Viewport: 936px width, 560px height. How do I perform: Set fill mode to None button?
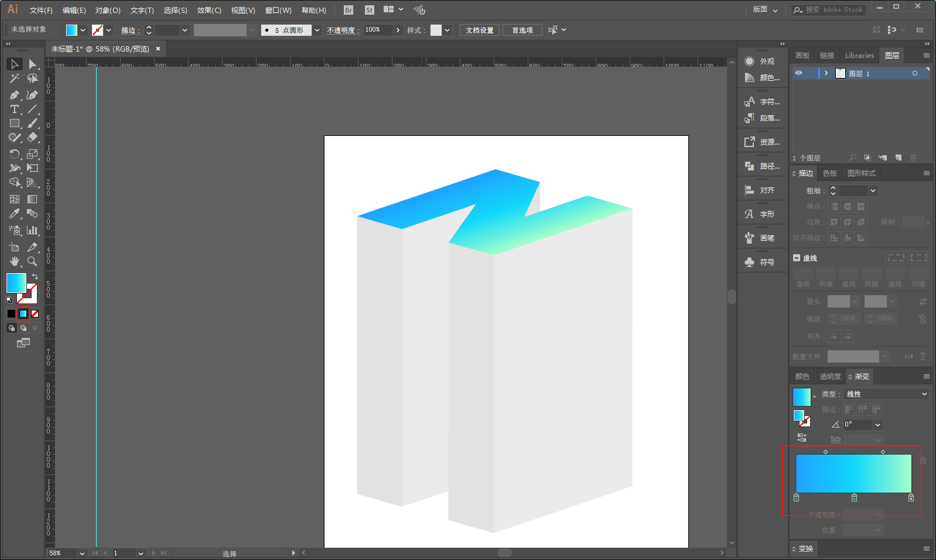[x=35, y=313]
